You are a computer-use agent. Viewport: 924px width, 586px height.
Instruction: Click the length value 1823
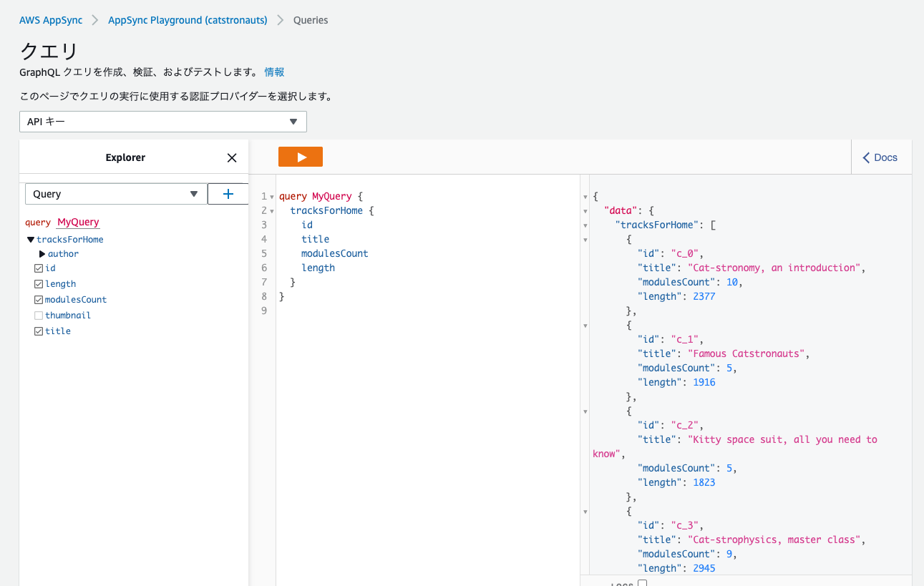[x=704, y=482]
